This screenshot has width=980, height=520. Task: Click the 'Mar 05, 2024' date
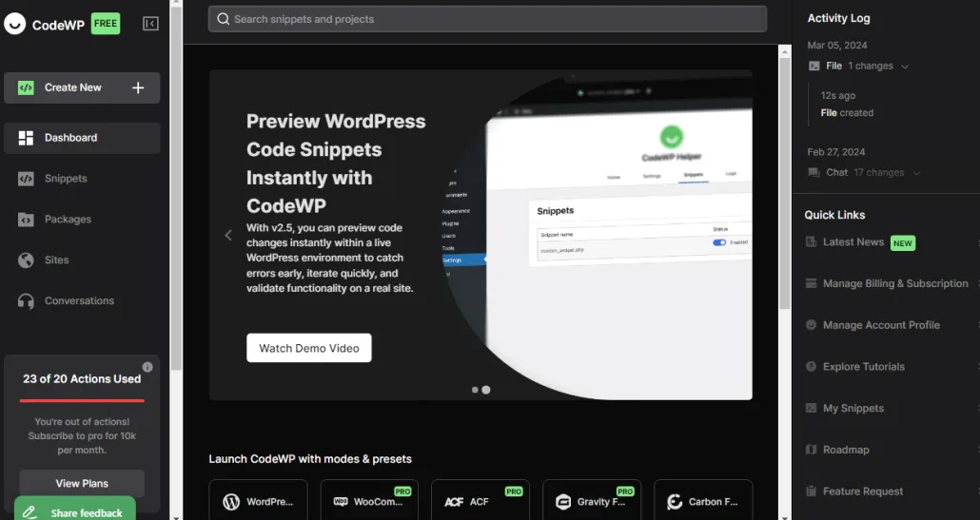point(837,45)
